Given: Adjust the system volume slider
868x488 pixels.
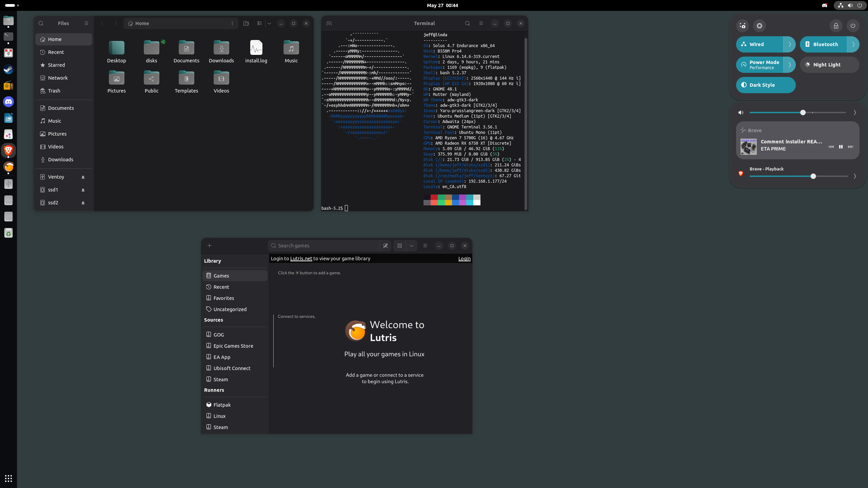Looking at the screenshot, I should coord(798,113).
